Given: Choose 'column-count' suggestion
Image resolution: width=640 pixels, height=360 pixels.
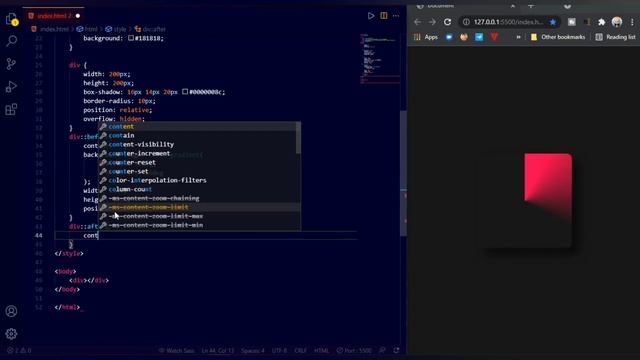Looking at the screenshot, I should pos(199,189).
